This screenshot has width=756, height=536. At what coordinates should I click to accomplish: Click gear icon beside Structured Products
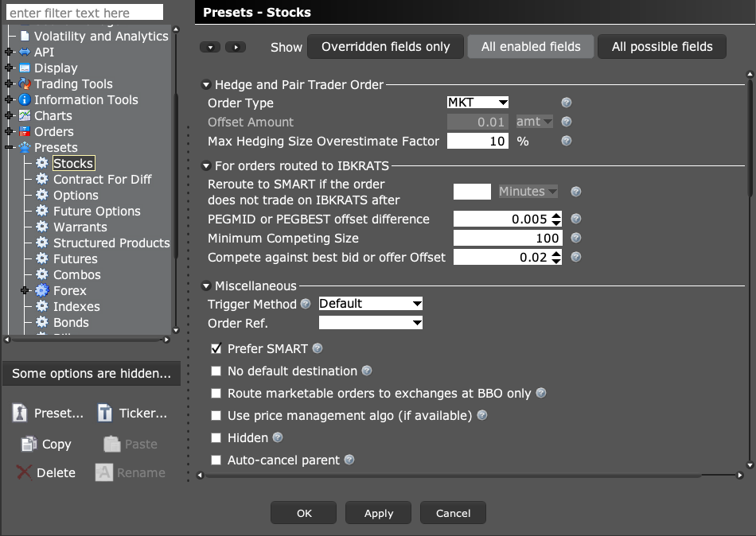[42, 243]
